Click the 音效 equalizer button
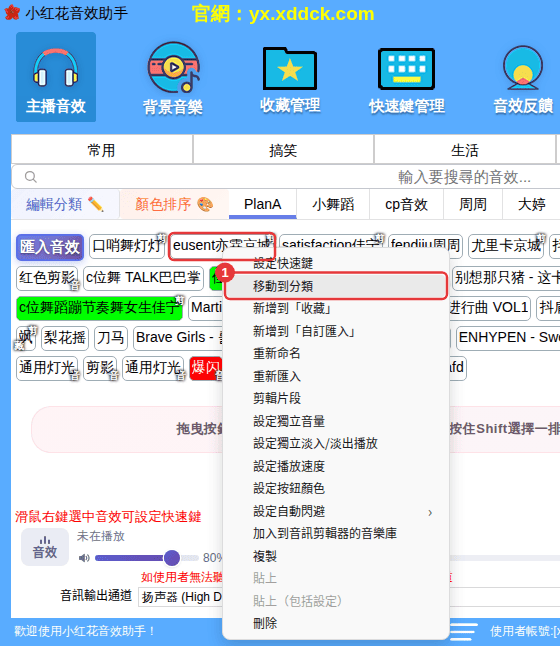560x646 pixels. [45, 547]
